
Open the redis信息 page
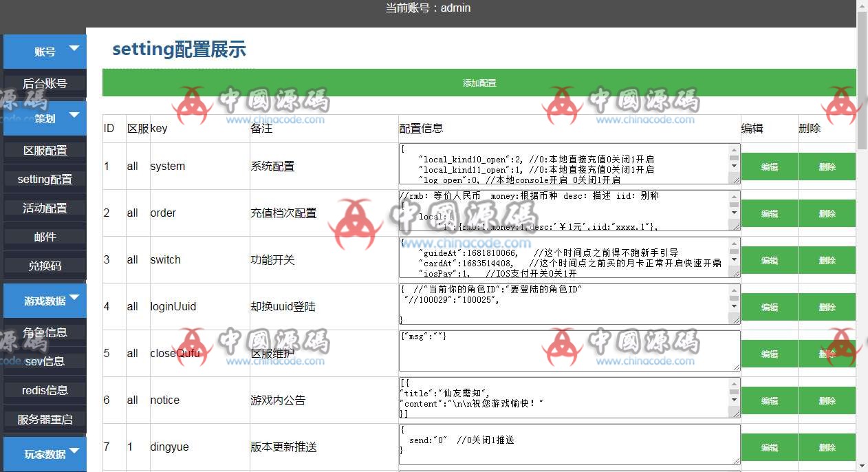[44, 389]
